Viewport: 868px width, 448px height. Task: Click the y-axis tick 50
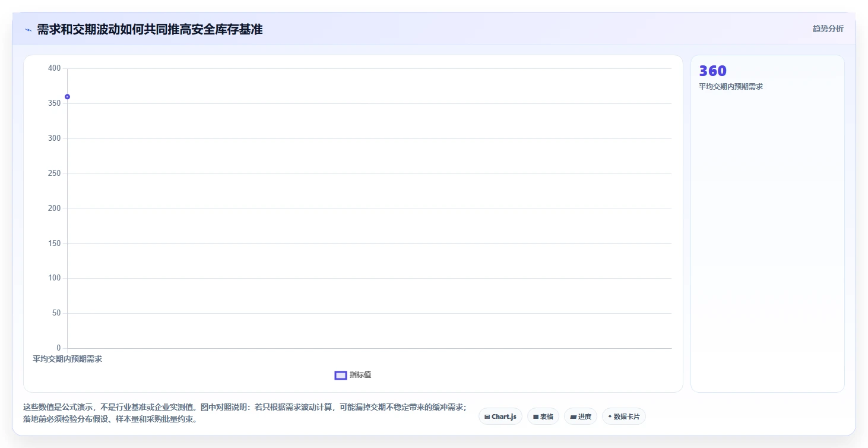(x=57, y=313)
